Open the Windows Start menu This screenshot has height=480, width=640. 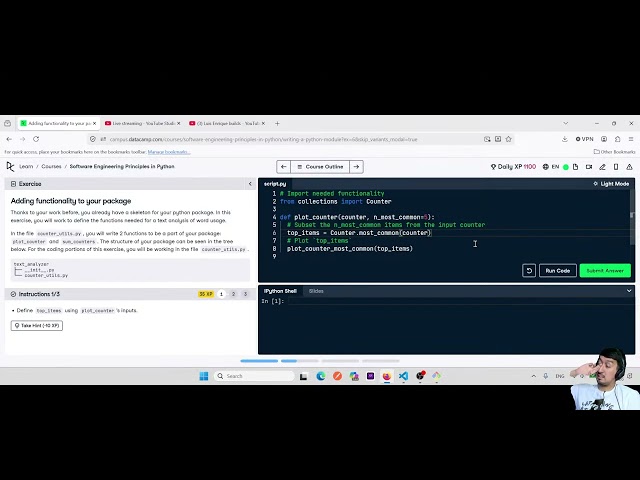pyautogui.click(x=204, y=376)
